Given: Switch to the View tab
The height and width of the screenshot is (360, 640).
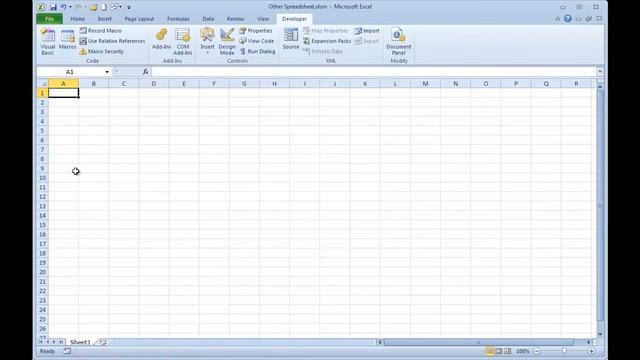Looking at the screenshot, I should coord(263,19).
